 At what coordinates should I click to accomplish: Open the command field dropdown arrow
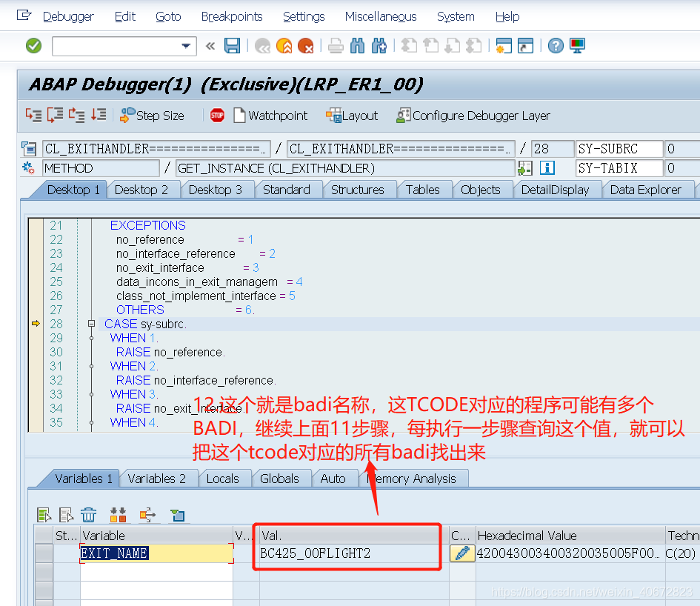click(x=186, y=46)
